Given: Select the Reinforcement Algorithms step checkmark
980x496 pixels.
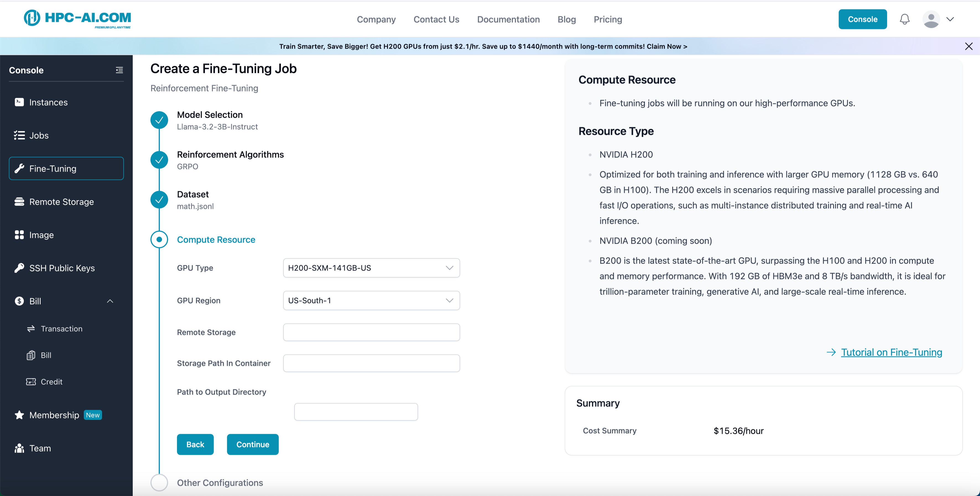Looking at the screenshot, I should pos(159,160).
